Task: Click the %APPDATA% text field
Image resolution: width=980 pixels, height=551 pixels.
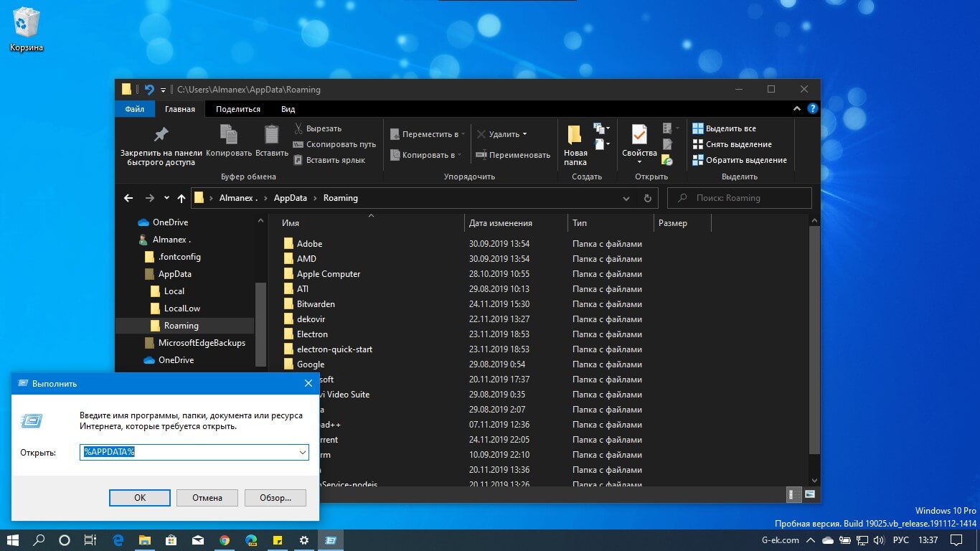Action: click(194, 452)
